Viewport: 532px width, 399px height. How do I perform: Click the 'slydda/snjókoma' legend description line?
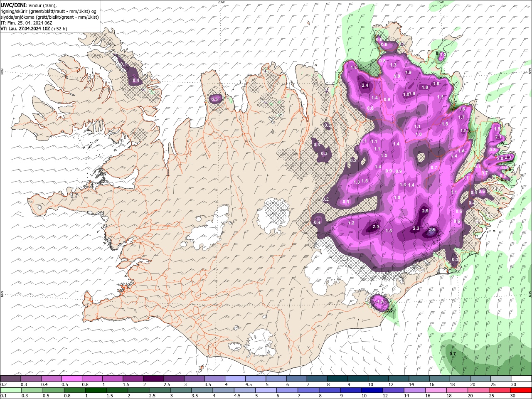[x=49, y=17]
